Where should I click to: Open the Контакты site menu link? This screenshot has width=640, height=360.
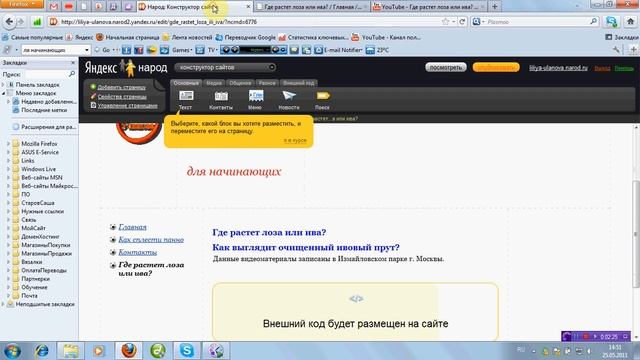(138, 252)
